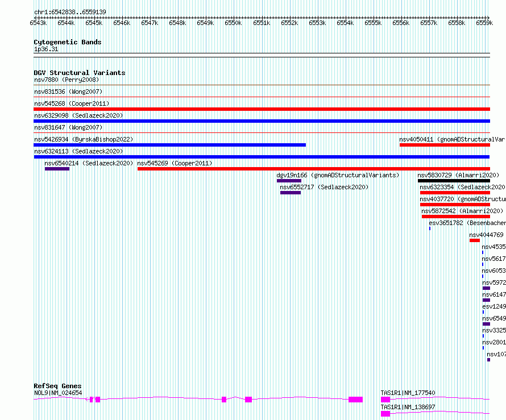Select the red bar of nsv4050411
Screen dimensions: 506x420
click(x=445, y=145)
